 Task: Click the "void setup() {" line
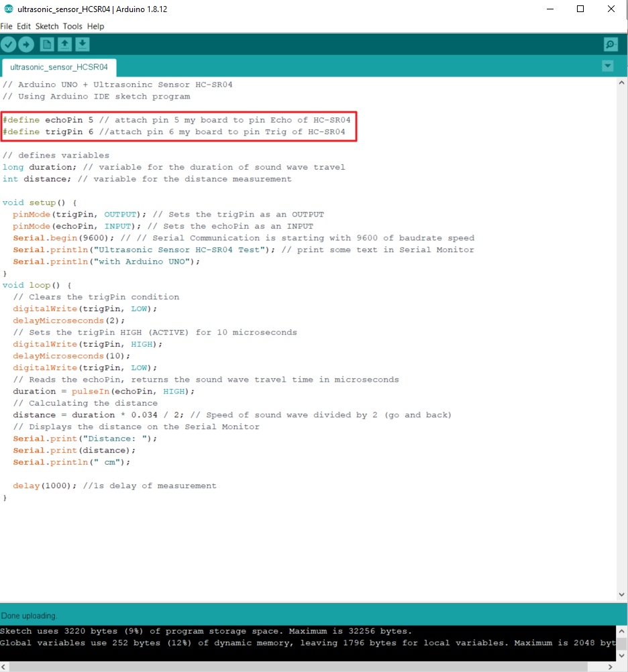coord(40,203)
